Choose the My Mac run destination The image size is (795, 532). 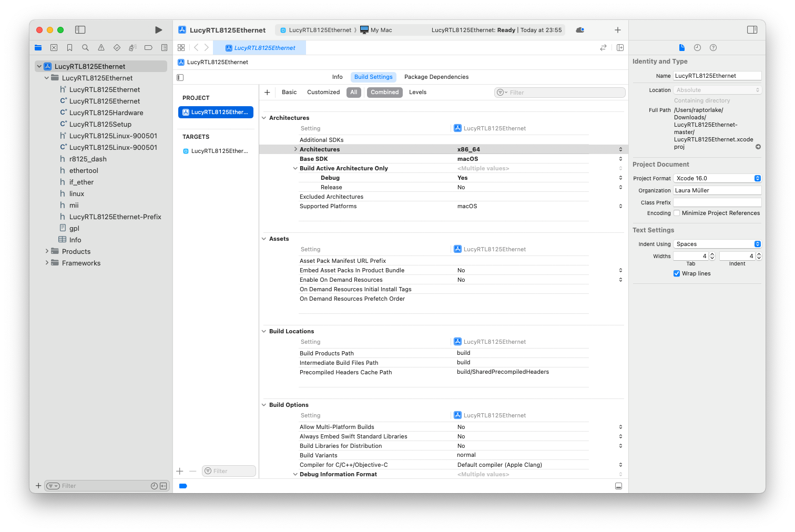click(376, 30)
